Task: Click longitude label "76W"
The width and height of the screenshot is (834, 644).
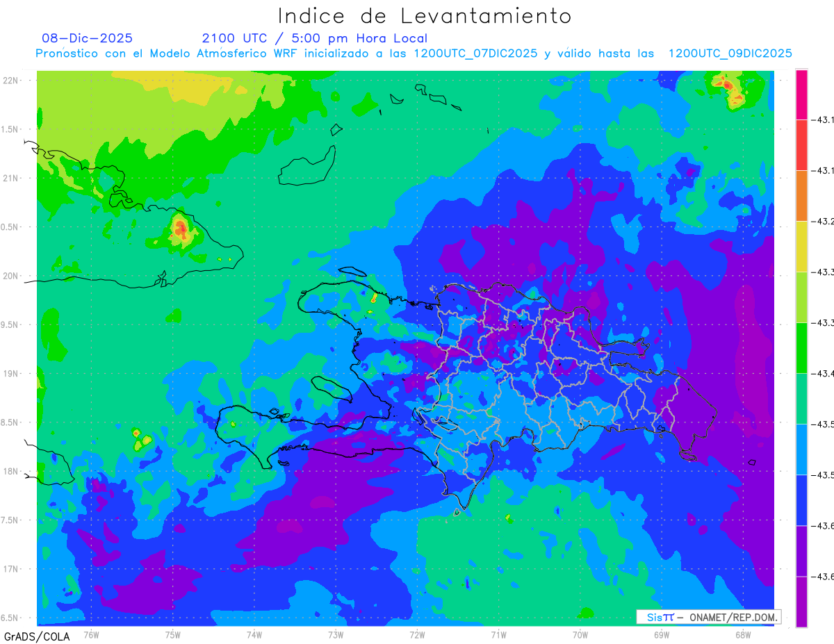Action: click(x=91, y=635)
